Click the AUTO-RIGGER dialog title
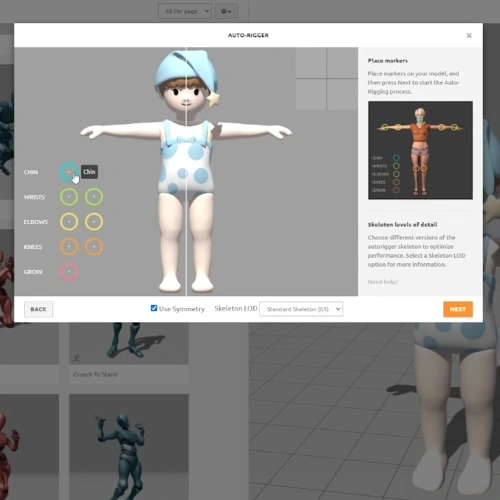The height and width of the screenshot is (500, 500). point(248,35)
